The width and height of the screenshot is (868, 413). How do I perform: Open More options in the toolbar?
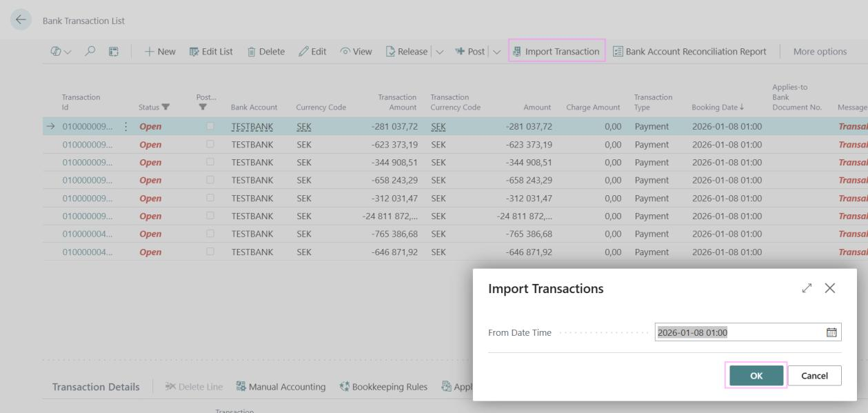(x=818, y=52)
